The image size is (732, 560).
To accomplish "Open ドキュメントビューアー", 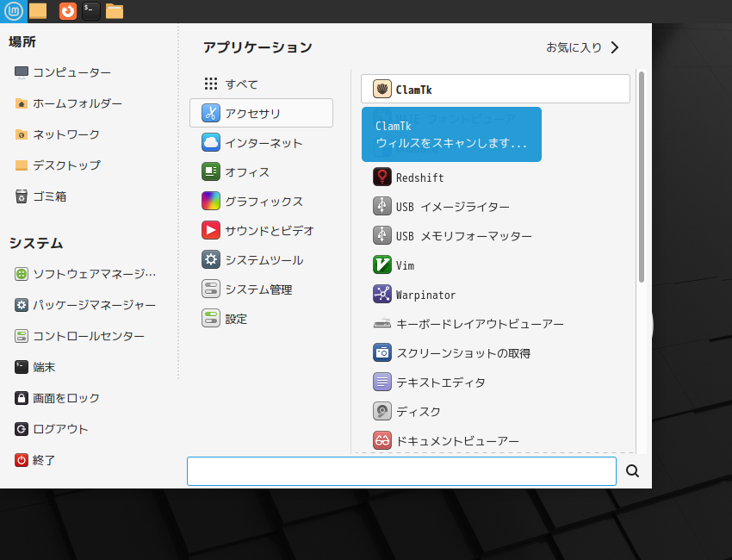I will [x=495, y=441].
